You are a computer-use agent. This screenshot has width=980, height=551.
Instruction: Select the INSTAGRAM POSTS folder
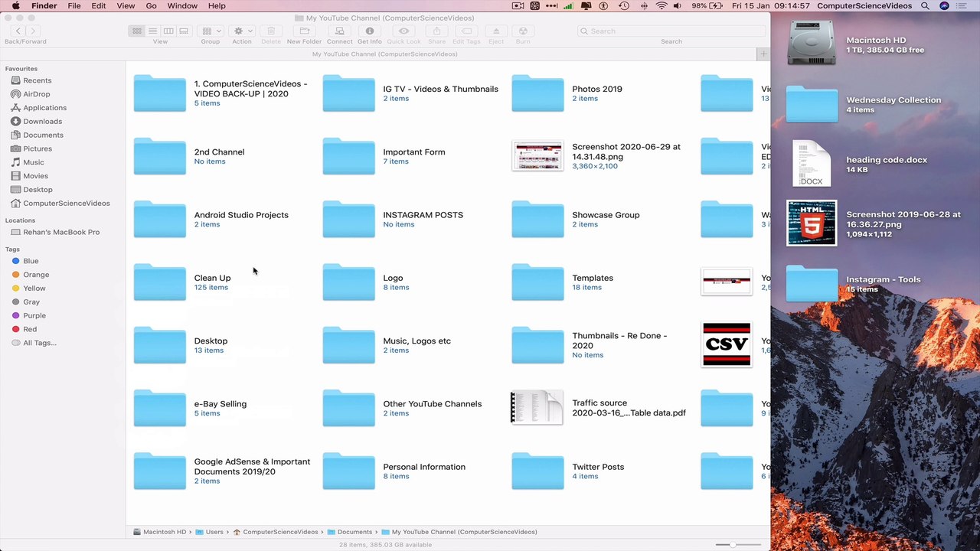pos(349,220)
